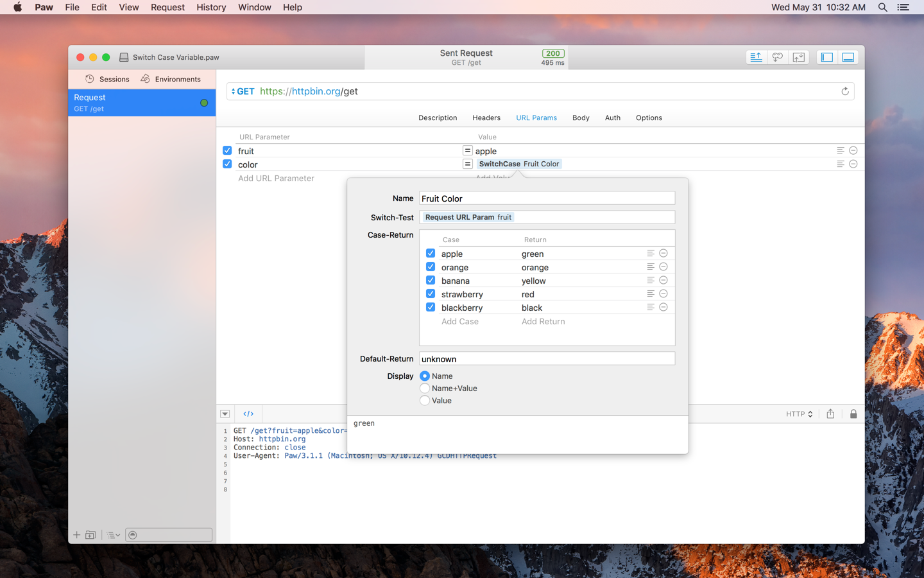The width and height of the screenshot is (924, 578).
Task: Click the new folder group icon
Action: click(x=90, y=535)
